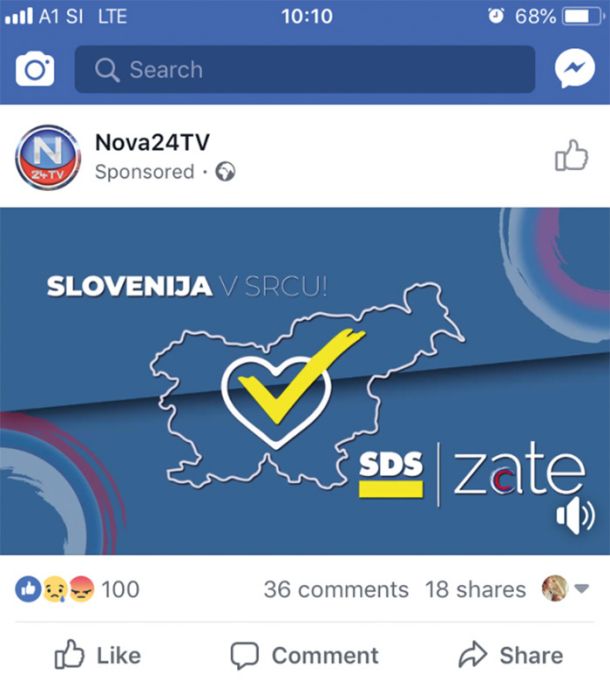View the angry reaction icon
This screenshot has height=687, width=610.
(x=82, y=589)
